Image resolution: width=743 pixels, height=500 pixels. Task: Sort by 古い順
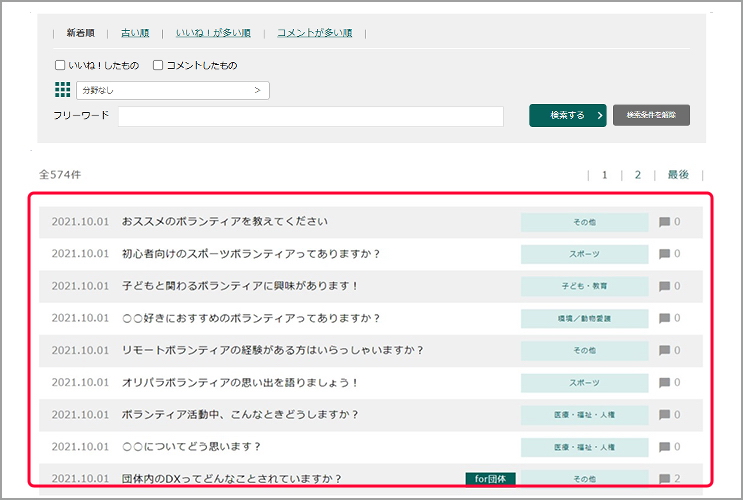[x=134, y=33]
